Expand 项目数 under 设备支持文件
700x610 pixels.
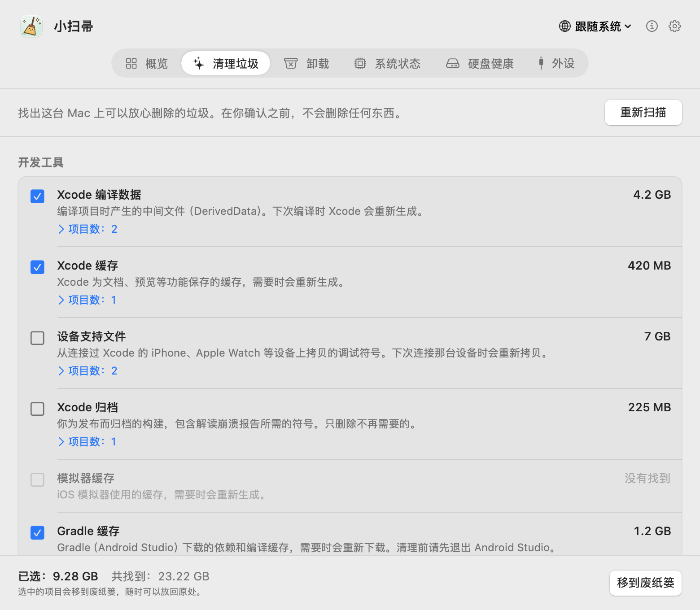pyautogui.click(x=87, y=371)
